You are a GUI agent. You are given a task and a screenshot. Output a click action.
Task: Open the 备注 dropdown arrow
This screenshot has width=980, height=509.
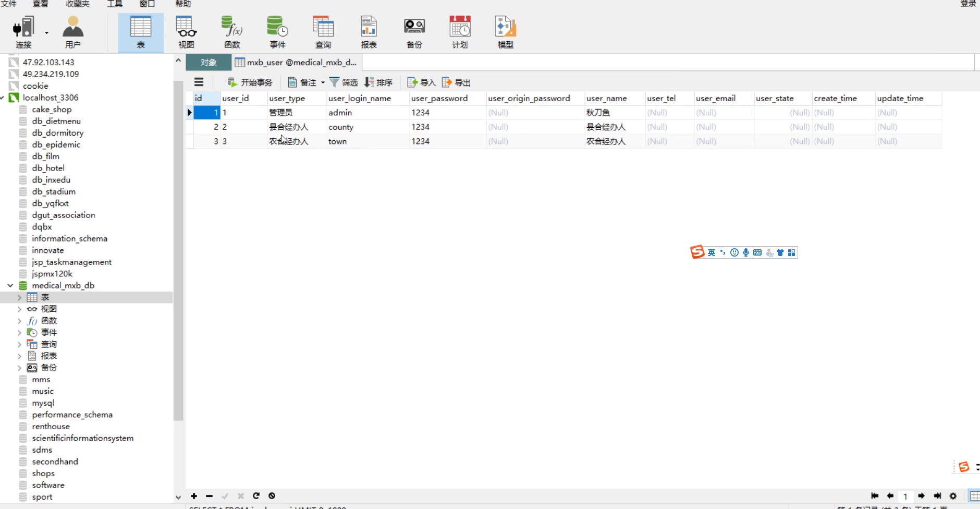(323, 82)
